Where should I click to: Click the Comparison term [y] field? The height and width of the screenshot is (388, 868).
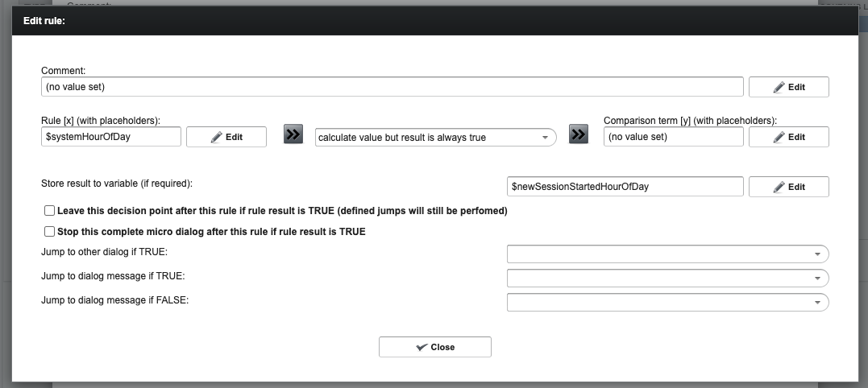(673, 137)
